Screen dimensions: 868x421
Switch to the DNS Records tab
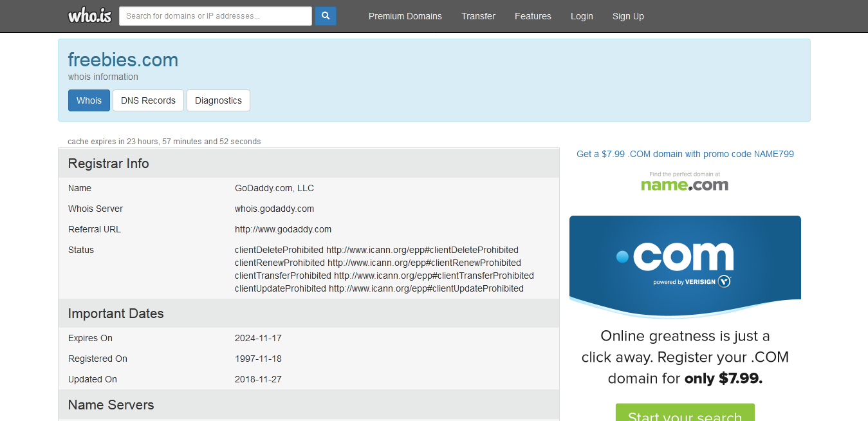tap(148, 100)
